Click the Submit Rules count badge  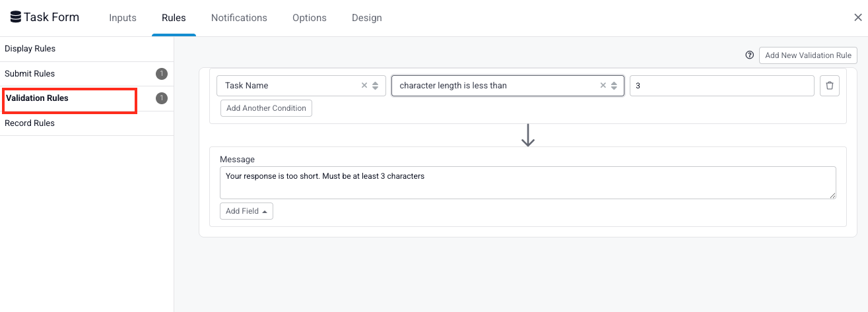click(x=162, y=74)
